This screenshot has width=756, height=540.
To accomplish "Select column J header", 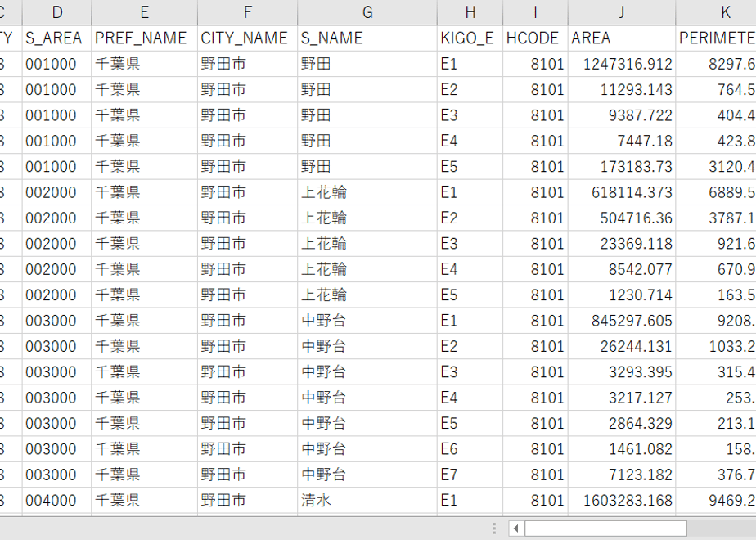I will pos(622,12).
